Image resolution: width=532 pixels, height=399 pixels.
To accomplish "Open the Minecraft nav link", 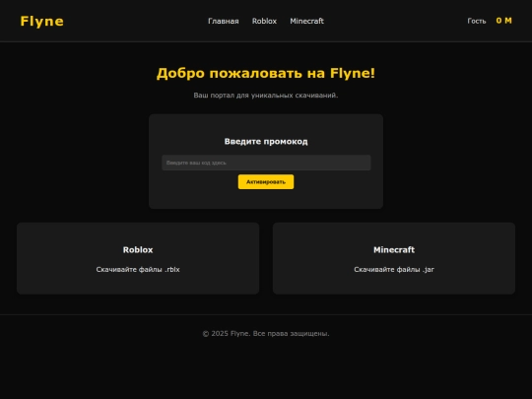I will pyautogui.click(x=306, y=21).
